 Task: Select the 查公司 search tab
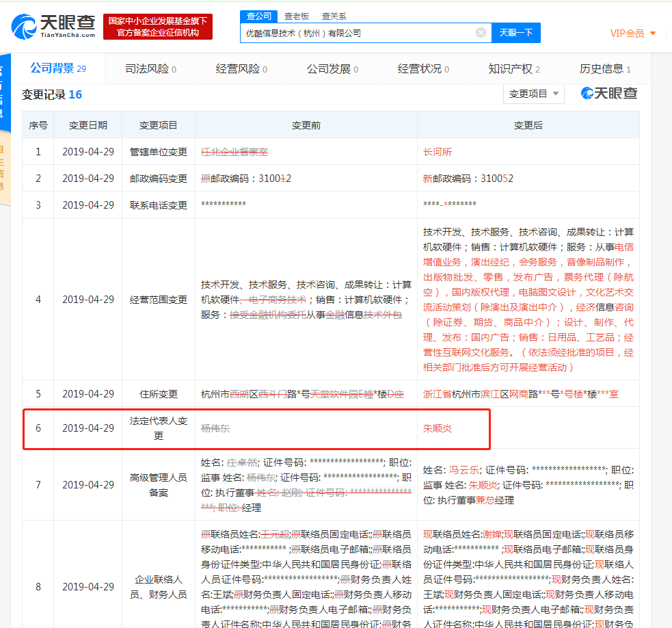click(x=259, y=16)
